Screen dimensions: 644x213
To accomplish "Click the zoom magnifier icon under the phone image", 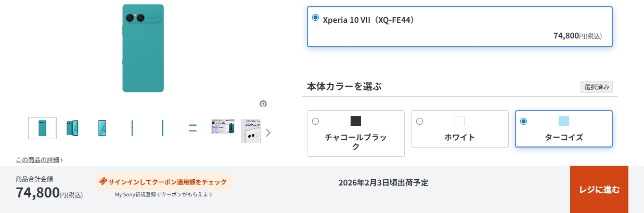I will [263, 103].
